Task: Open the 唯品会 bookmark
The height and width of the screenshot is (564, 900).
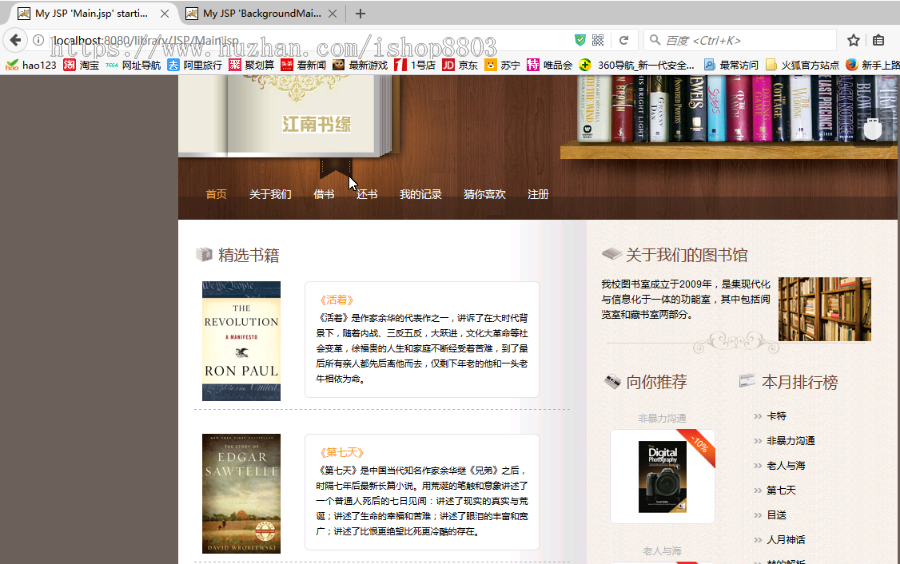Action: (x=549, y=65)
